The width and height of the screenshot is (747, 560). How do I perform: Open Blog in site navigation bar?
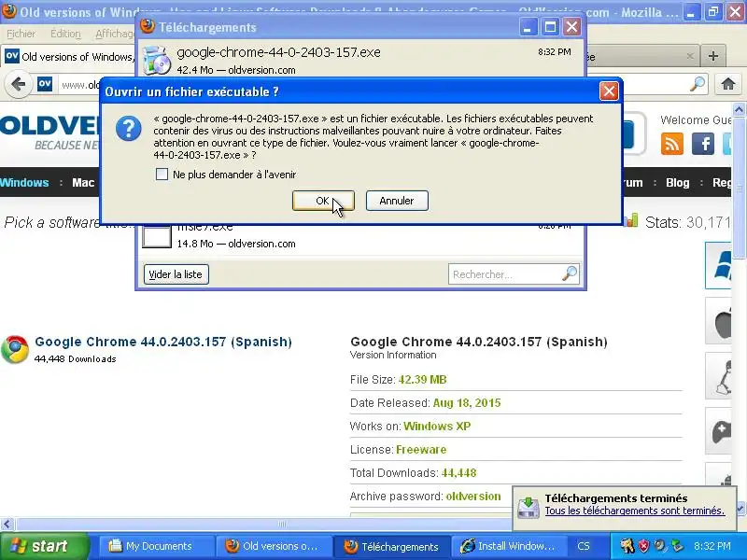click(x=678, y=183)
